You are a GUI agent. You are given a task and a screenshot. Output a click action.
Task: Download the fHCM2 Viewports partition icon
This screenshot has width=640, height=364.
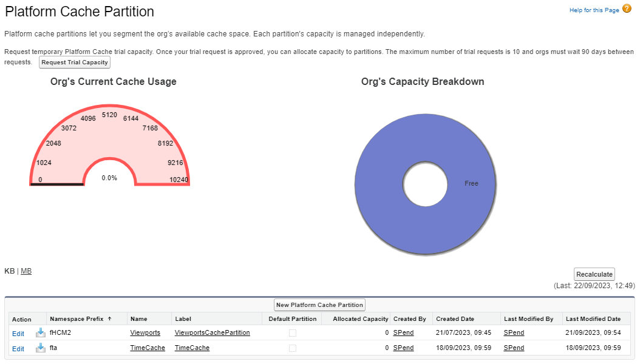tap(41, 332)
